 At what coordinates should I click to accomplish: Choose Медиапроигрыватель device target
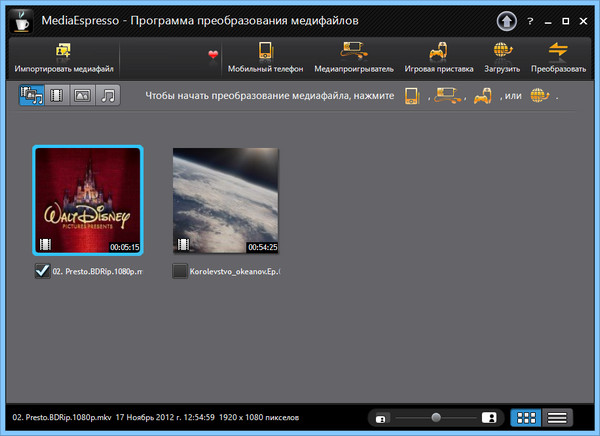coord(354,58)
